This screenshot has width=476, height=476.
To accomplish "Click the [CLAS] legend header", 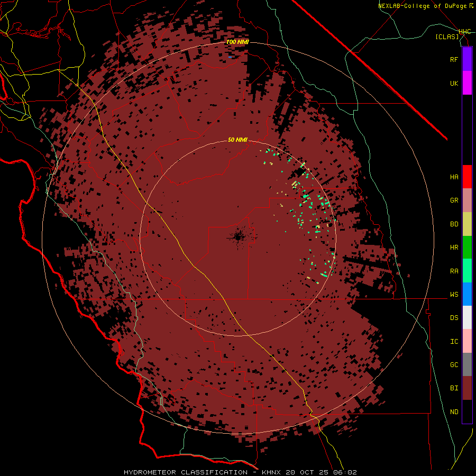I will tap(447, 36).
